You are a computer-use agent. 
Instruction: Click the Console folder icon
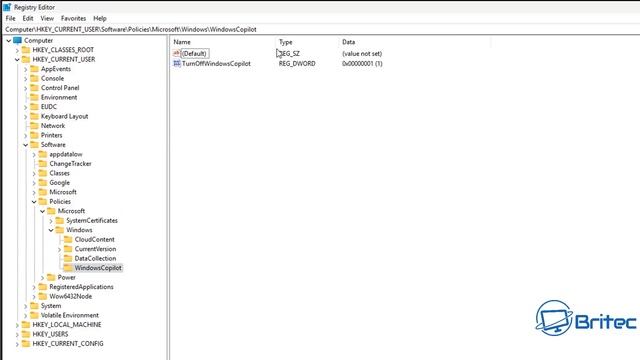point(35,78)
